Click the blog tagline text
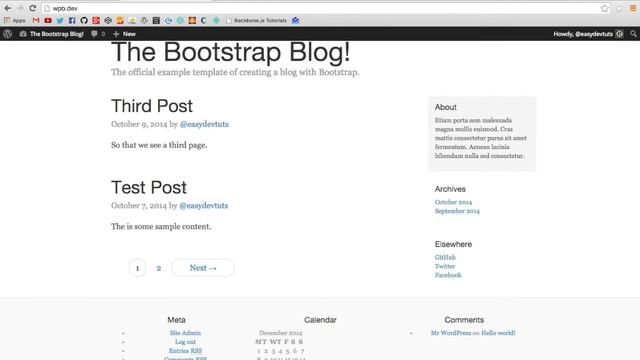Image resolution: width=640 pixels, height=360 pixels. (x=235, y=72)
